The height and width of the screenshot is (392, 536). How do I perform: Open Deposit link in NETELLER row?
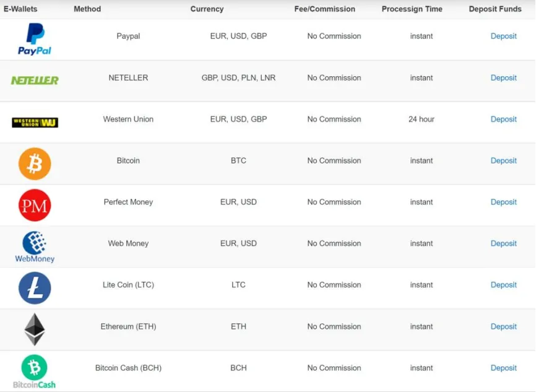coord(504,78)
